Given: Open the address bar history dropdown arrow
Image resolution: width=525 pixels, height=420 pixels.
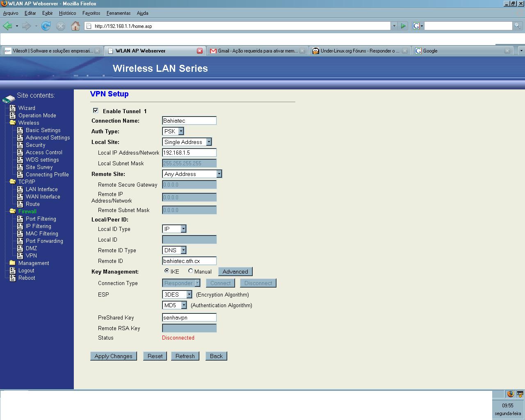Looking at the screenshot, I should click(394, 26).
